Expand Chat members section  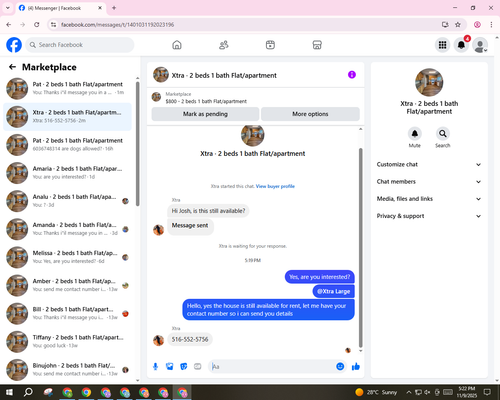tap(429, 182)
